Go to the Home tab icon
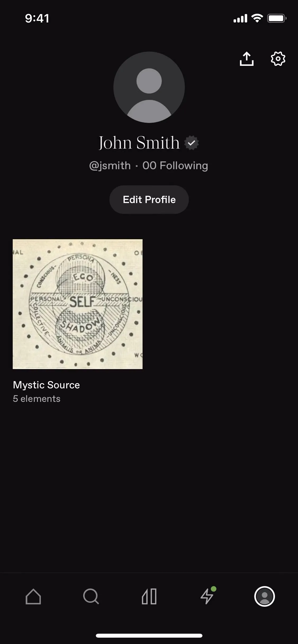The height and width of the screenshot is (644, 298). tap(33, 597)
